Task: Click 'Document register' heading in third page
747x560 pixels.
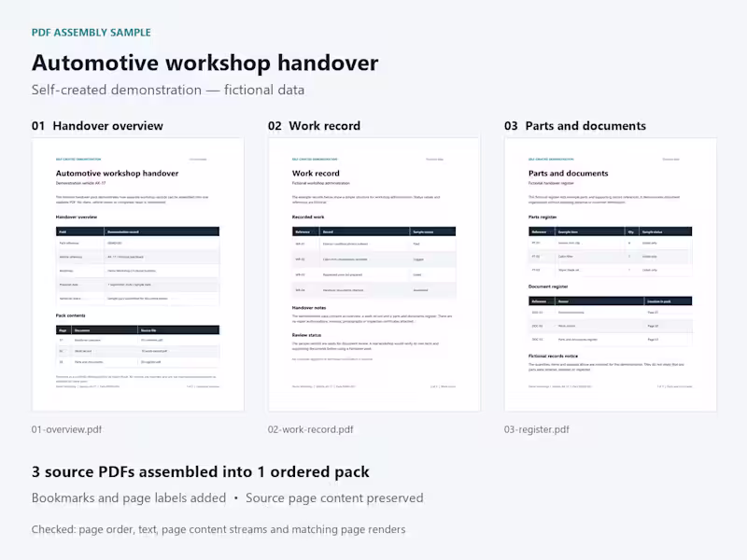Action: [x=548, y=287]
